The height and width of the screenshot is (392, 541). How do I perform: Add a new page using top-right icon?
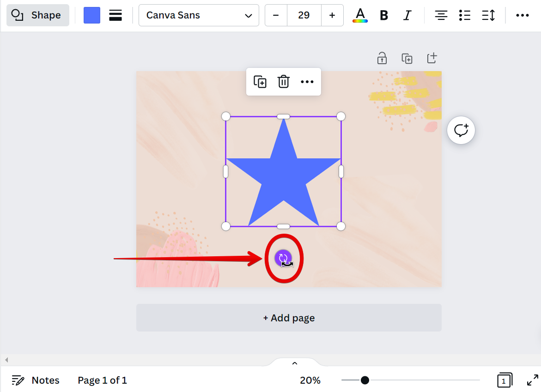pos(432,58)
